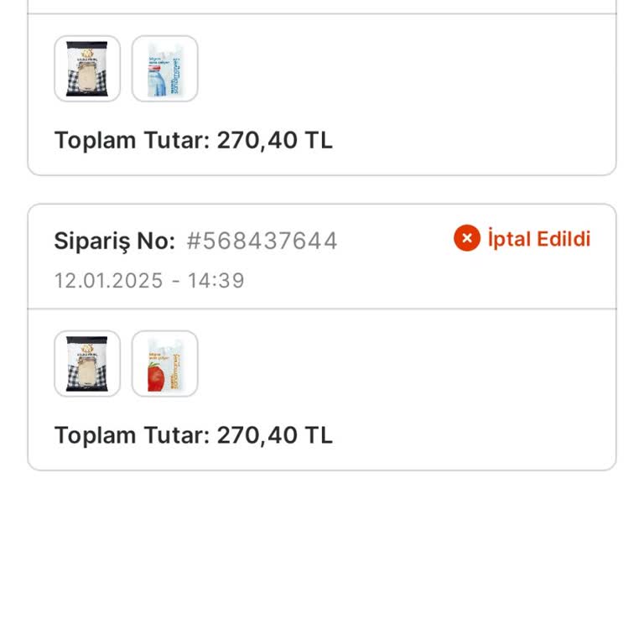Click the divider line above the upper order thumbnails

[322, 13]
